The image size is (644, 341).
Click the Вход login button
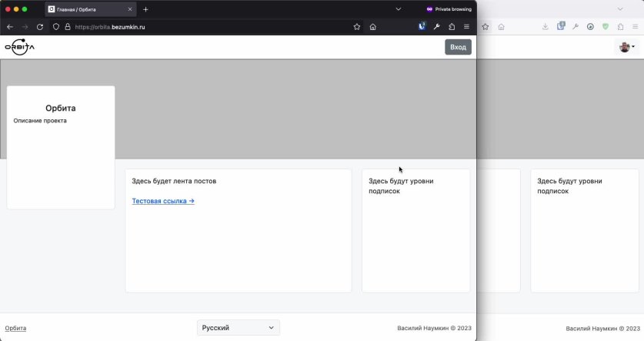pyautogui.click(x=458, y=47)
